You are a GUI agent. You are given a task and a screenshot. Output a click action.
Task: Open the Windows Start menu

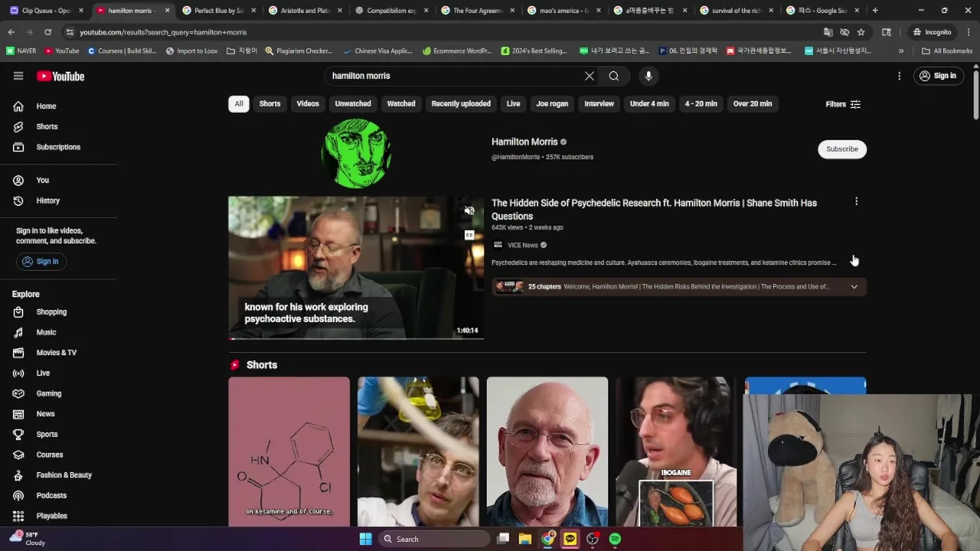tap(365, 539)
